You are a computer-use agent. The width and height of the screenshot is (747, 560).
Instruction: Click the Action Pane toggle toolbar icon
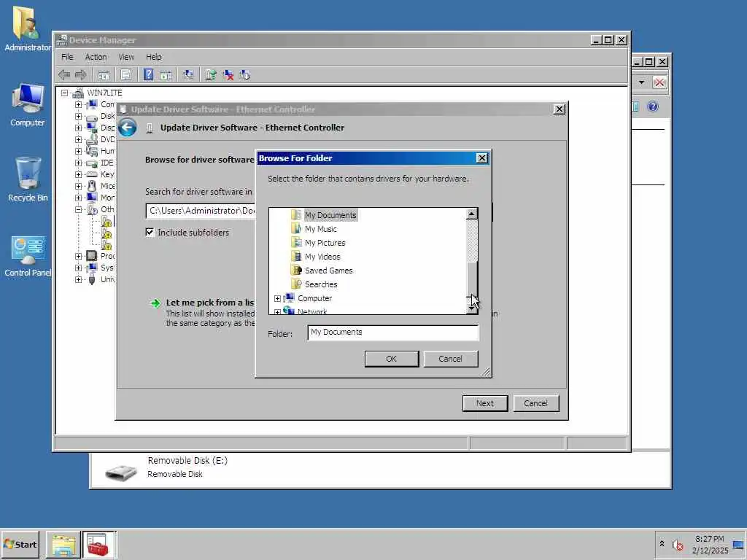tap(166, 75)
